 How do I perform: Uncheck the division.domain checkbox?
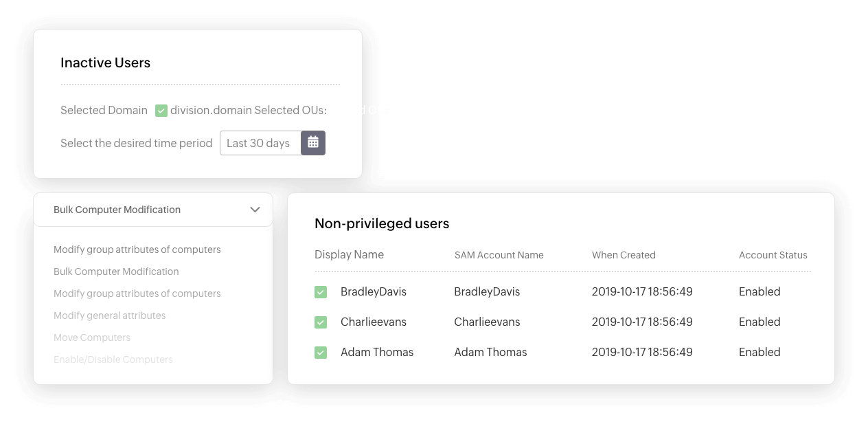pos(161,111)
